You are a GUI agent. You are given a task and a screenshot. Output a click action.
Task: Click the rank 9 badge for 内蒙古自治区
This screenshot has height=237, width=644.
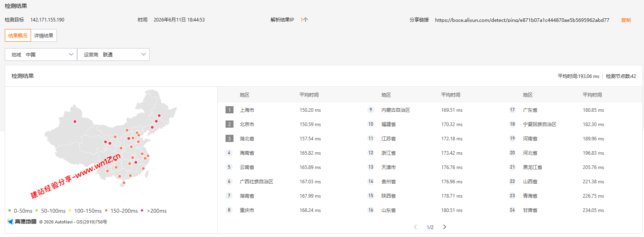(371, 110)
